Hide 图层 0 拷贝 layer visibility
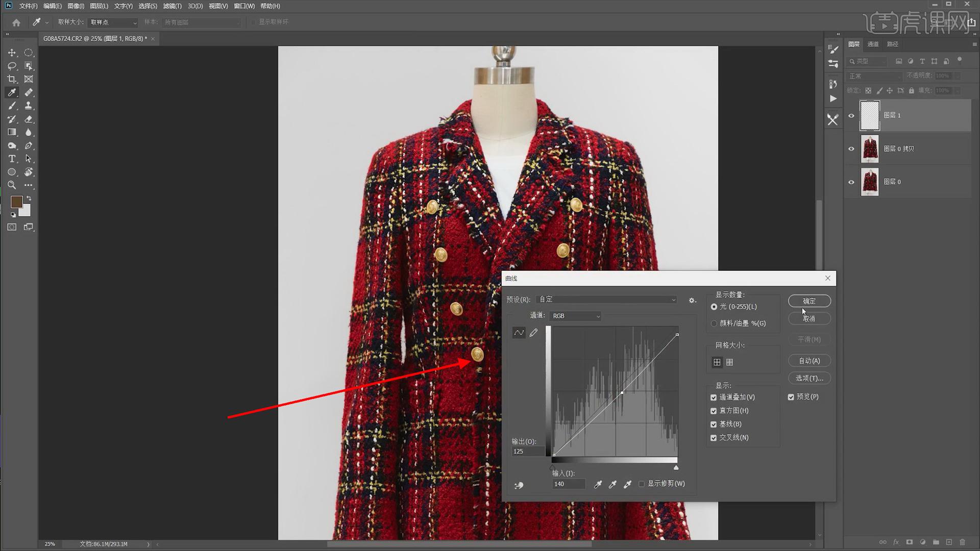 (851, 148)
